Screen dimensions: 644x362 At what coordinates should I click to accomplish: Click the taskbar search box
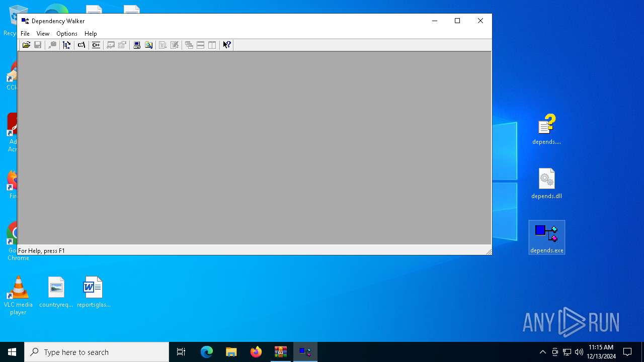pos(97,352)
